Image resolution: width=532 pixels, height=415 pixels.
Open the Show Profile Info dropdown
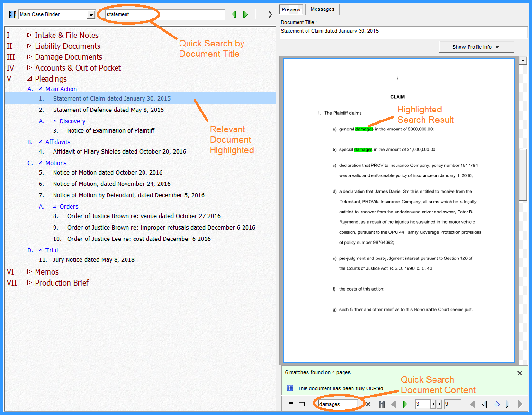pyautogui.click(x=477, y=47)
